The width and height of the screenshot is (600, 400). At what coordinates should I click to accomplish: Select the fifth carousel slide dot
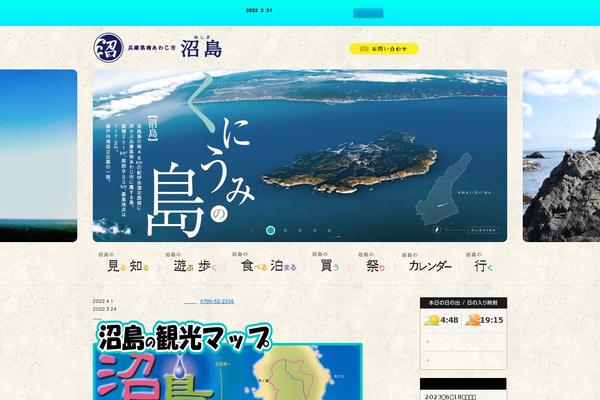pos(329,230)
